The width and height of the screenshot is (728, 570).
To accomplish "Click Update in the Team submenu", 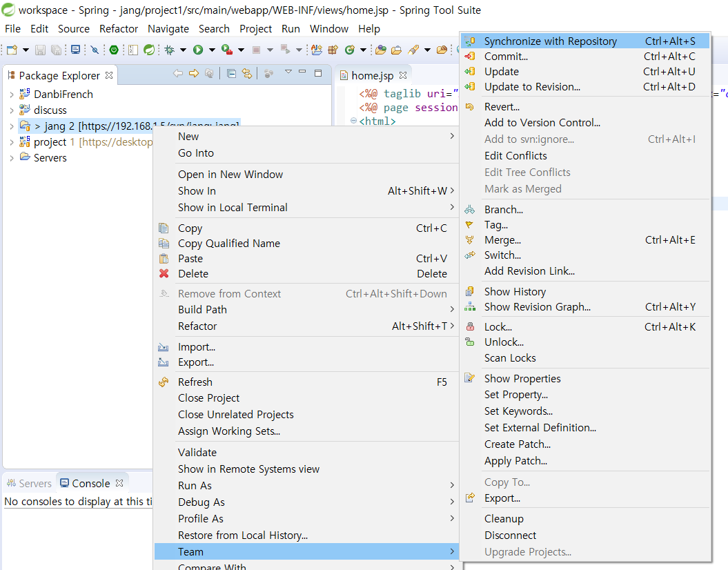I will pos(585,72).
